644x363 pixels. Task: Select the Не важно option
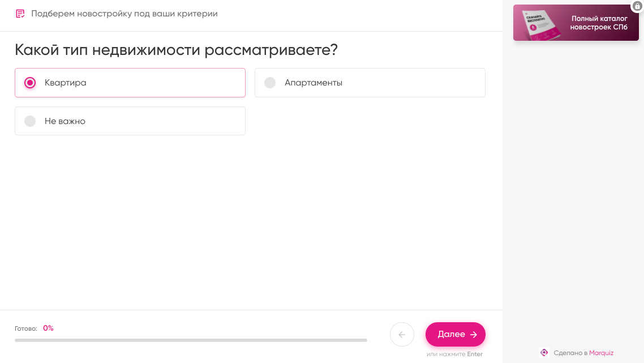point(130,121)
